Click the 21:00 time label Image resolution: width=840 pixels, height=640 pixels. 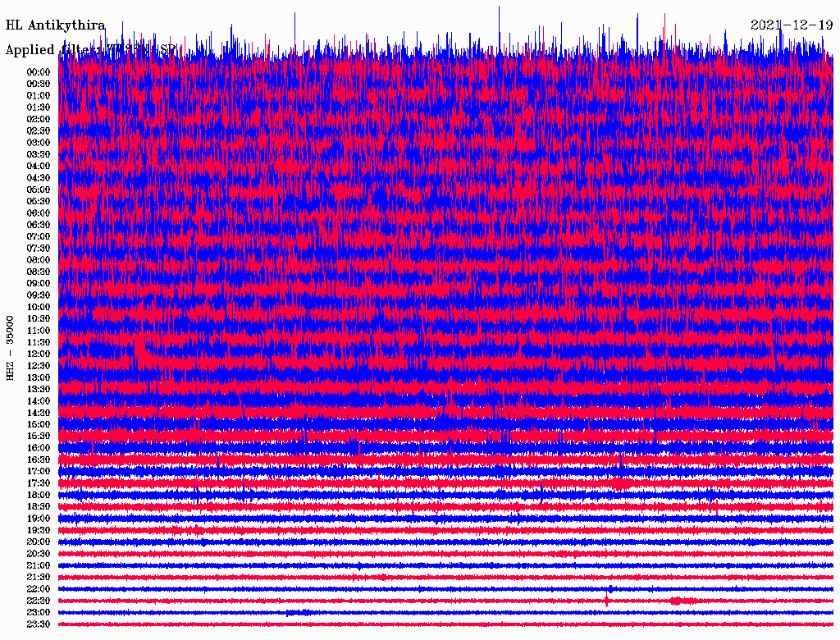[39, 566]
